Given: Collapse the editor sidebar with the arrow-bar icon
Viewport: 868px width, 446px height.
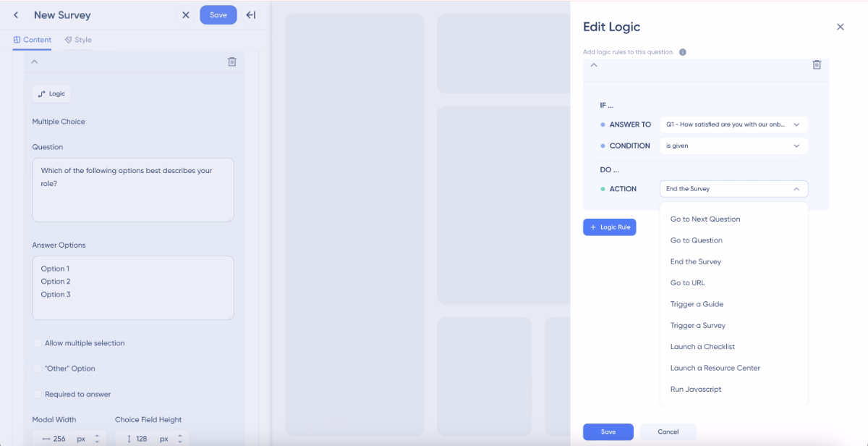Looking at the screenshot, I should pos(251,15).
